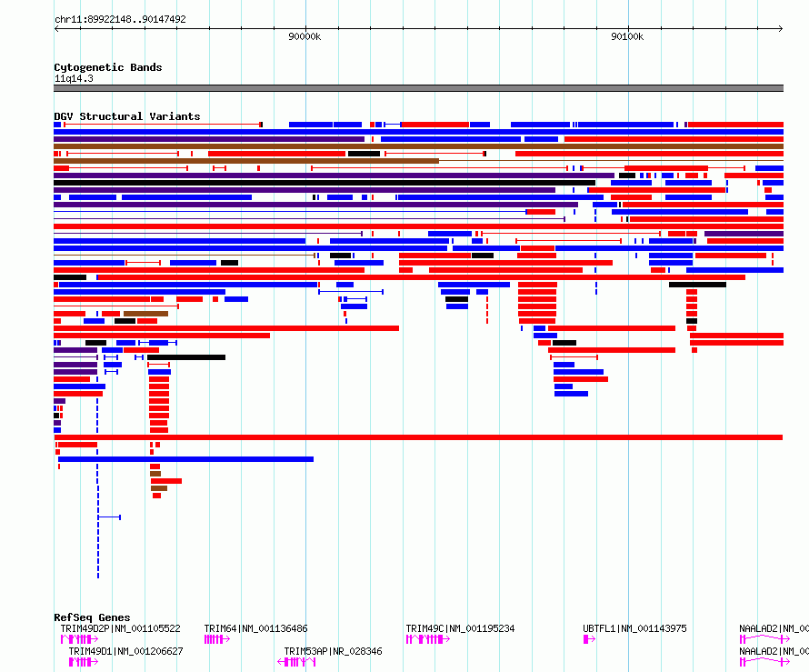
Task: Select the TRIM49D1 gene model glyph
Action: pyautogui.click(x=83, y=662)
